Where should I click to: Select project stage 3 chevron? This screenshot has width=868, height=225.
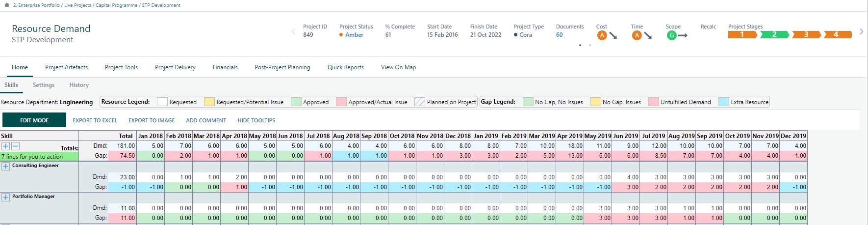tap(806, 34)
